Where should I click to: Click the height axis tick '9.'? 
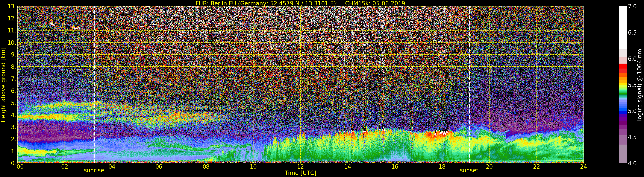click(x=14, y=55)
